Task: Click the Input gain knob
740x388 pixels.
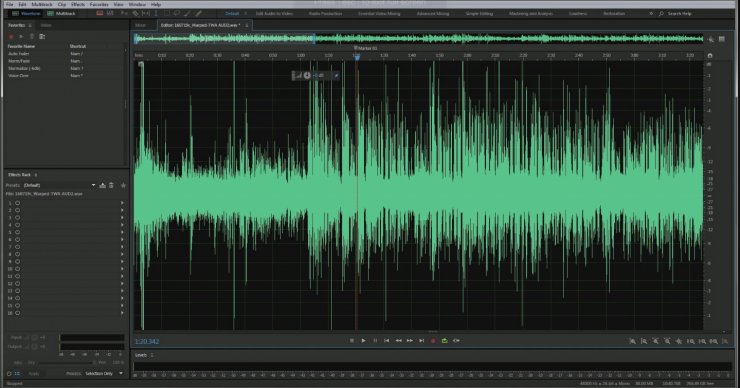Action: (34, 337)
